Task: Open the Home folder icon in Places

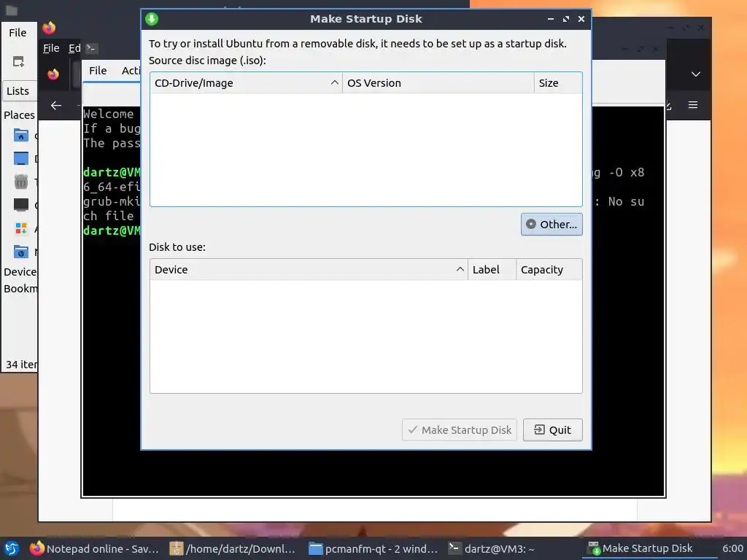Action: pyautogui.click(x=21, y=136)
